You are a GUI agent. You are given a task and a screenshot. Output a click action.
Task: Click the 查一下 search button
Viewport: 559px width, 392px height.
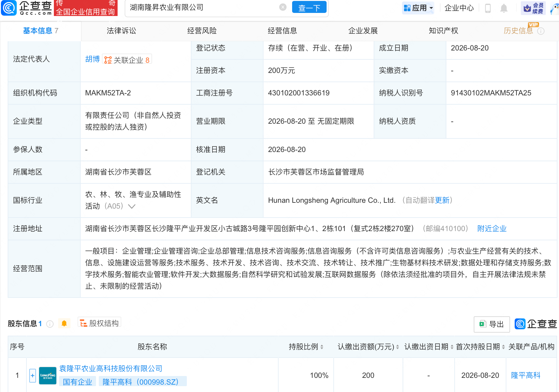tap(309, 7)
